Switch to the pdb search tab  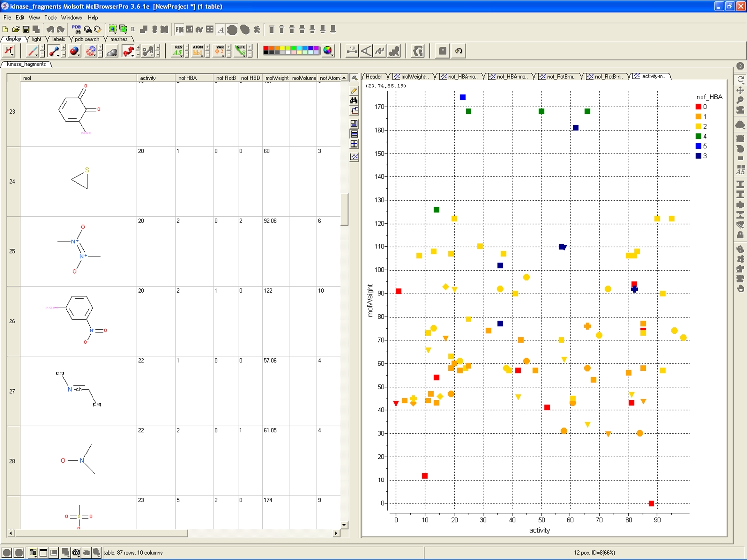click(87, 39)
